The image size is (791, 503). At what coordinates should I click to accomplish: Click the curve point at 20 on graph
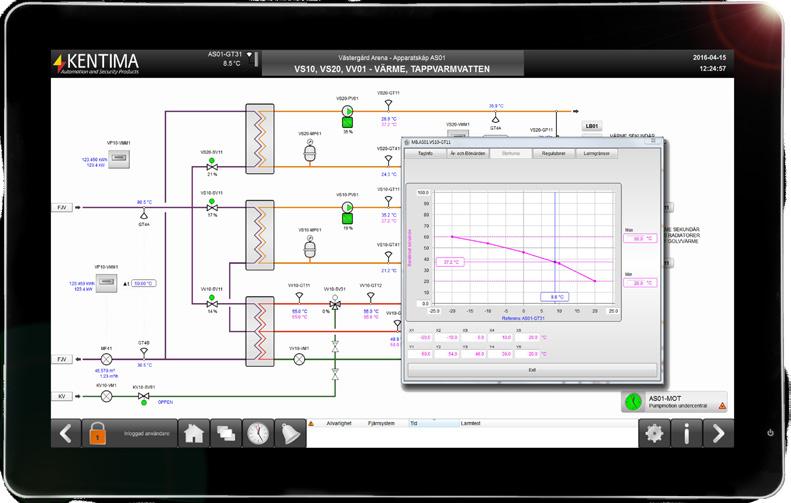click(595, 281)
